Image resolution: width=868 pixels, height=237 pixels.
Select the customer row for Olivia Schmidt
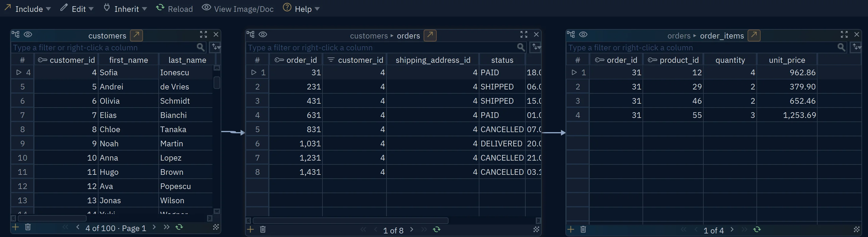112,101
